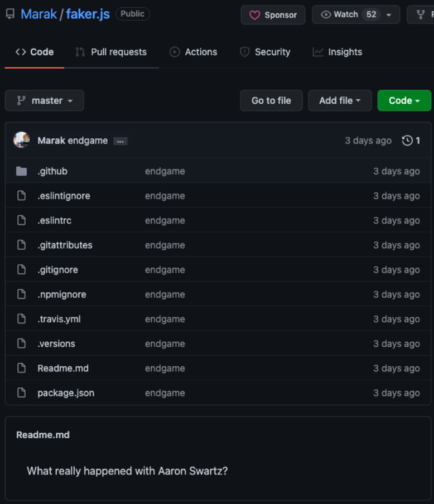This screenshot has width=434, height=504.
Task: Open the Readme.md file in list
Action: (x=63, y=369)
